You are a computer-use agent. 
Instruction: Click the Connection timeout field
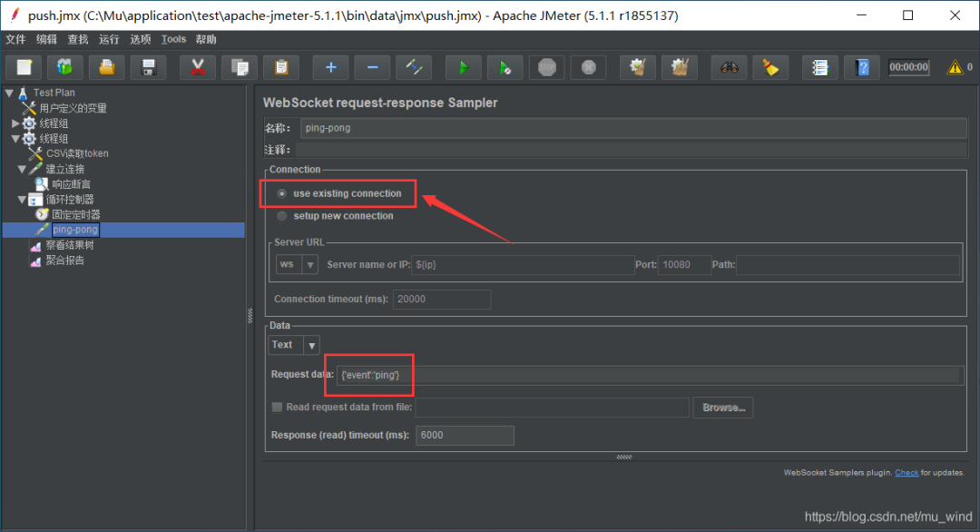pos(441,299)
